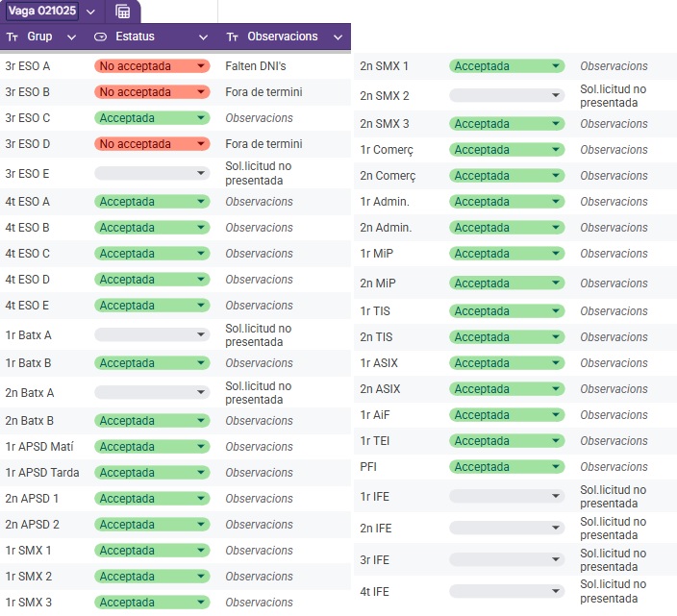Open empty status dropdown for 4t IFE

click(x=506, y=591)
